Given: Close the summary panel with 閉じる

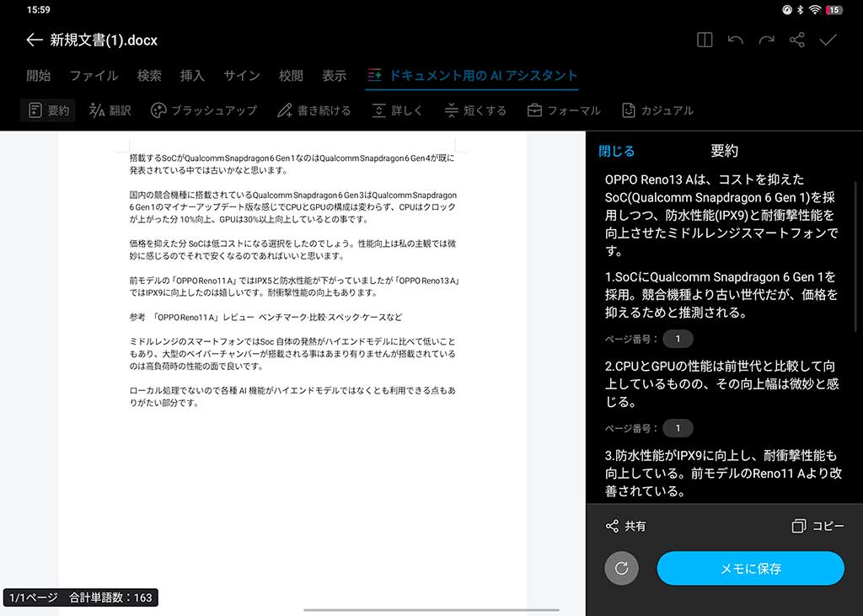Looking at the screenshot, I should pyautogui.click(x=616, y=151).
